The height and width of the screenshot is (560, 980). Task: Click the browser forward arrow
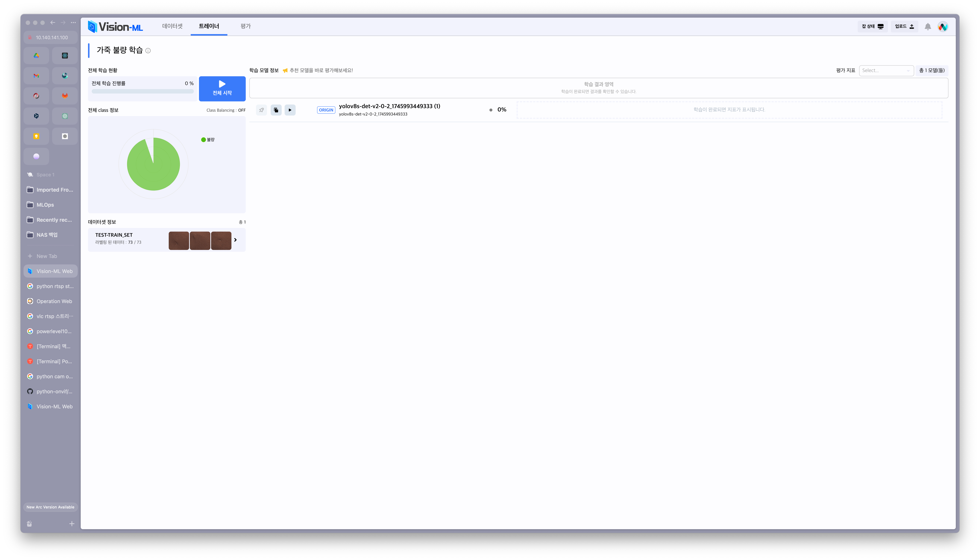tap(63, 23)
